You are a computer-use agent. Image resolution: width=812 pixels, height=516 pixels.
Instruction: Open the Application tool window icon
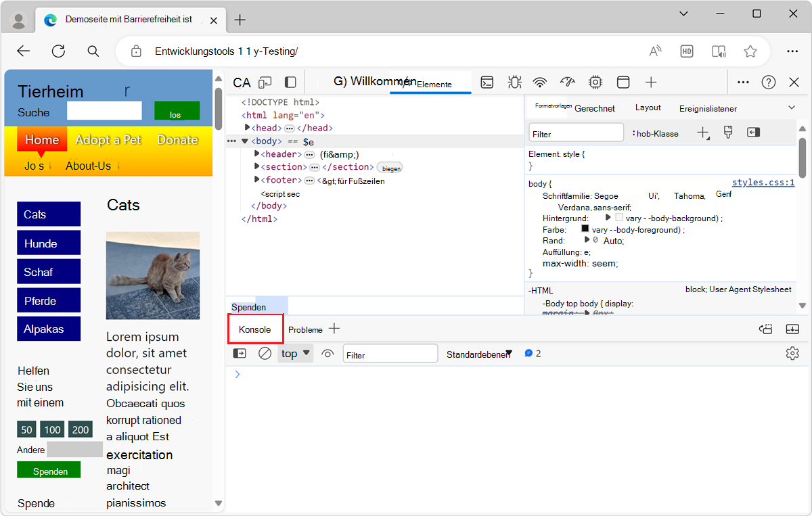623,83
